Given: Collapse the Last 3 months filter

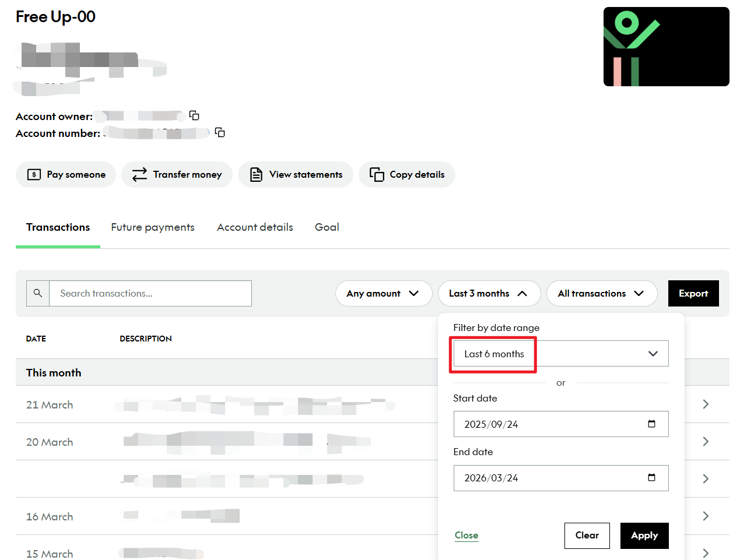Looking at the screenshot, I should coord(489,293).
